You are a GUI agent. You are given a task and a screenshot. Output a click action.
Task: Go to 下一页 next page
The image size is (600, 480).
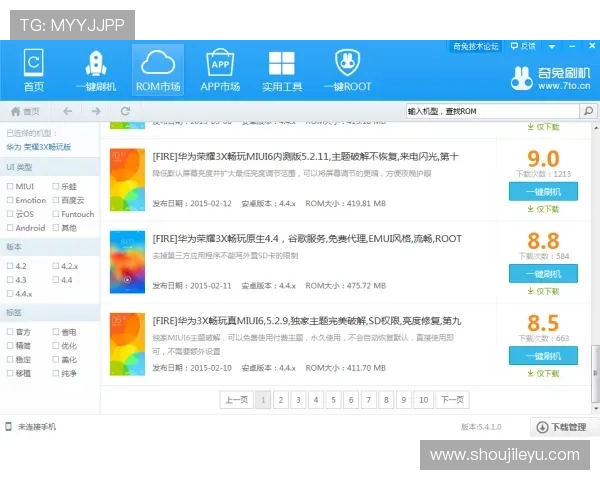coord(452,400)
